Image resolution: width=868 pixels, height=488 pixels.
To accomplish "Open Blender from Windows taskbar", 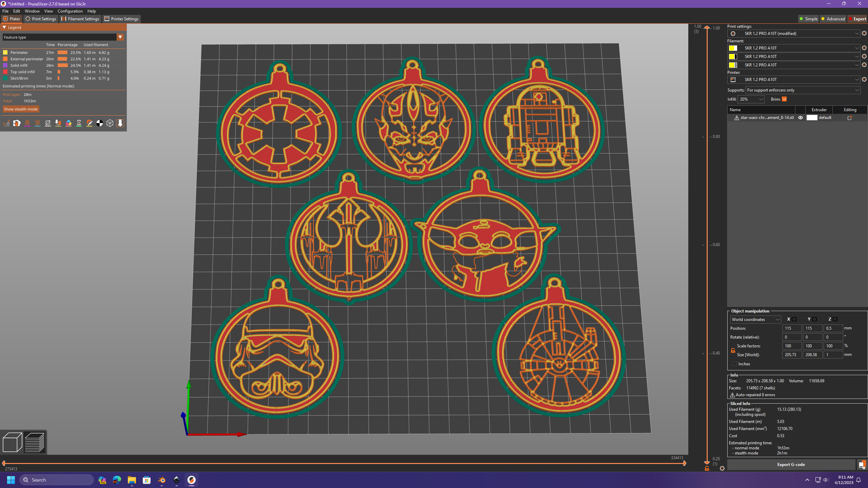I will click(162, 480).
